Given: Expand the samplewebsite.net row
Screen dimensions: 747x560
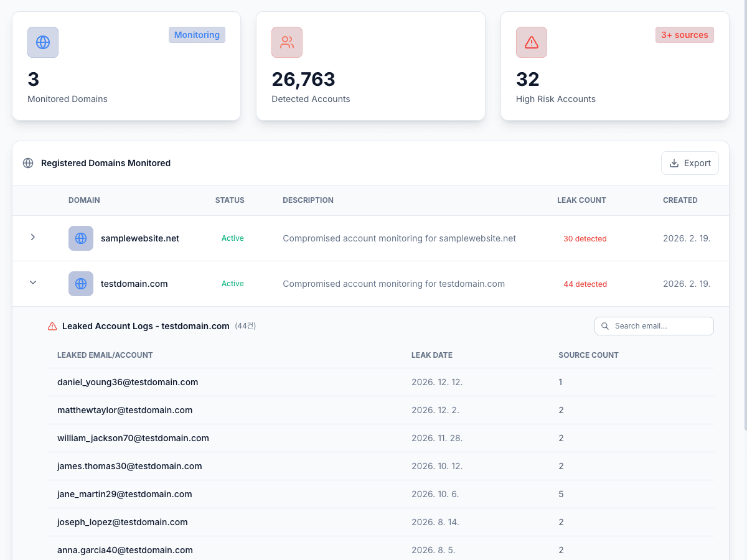Looking at the screenshot, I should [33, 237].
